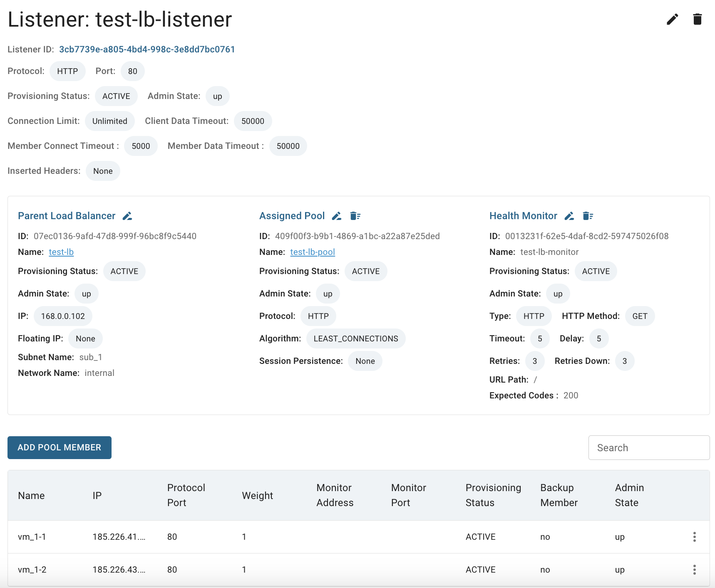Click Health Monitor delete icon
Image resolution: width=715 pixels, height=588 pixels.
pyautogui.click(x=588, y=216)
